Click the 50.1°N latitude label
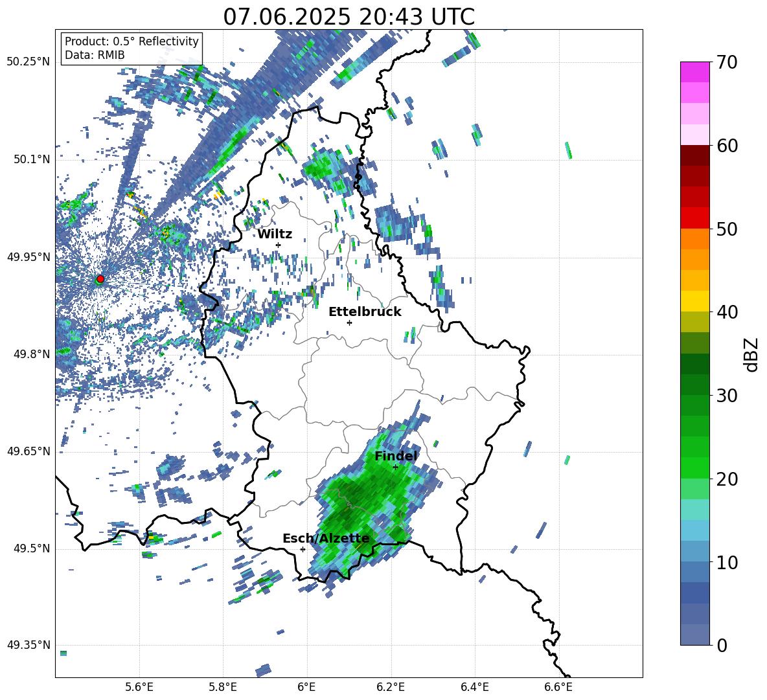Viewport: 767px width, 700px height. [x=32, y=159]
